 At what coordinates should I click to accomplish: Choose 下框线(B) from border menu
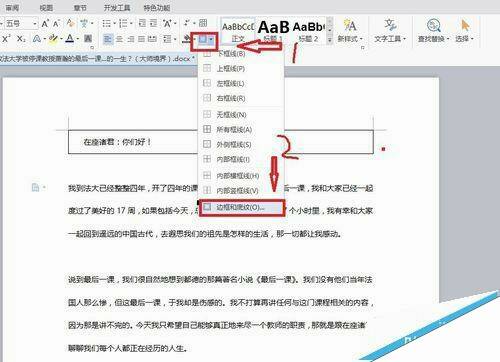[x=241, y=53]
